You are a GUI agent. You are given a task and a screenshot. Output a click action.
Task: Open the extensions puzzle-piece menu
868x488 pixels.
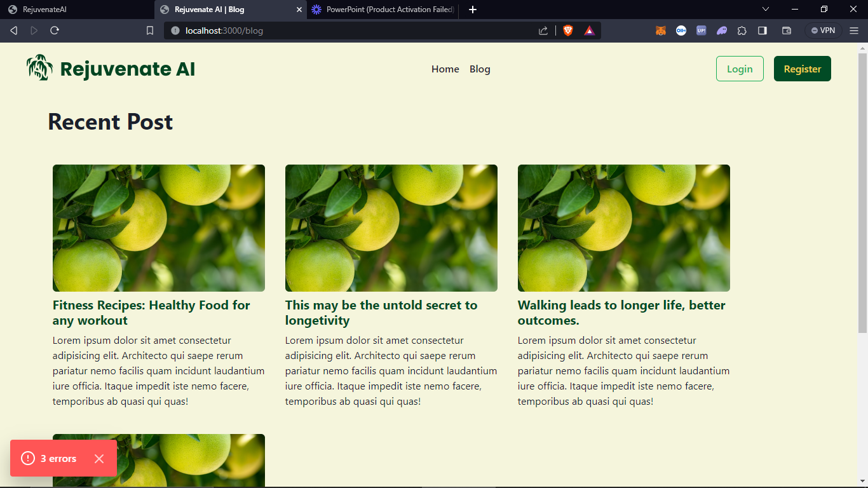[742, 30]
